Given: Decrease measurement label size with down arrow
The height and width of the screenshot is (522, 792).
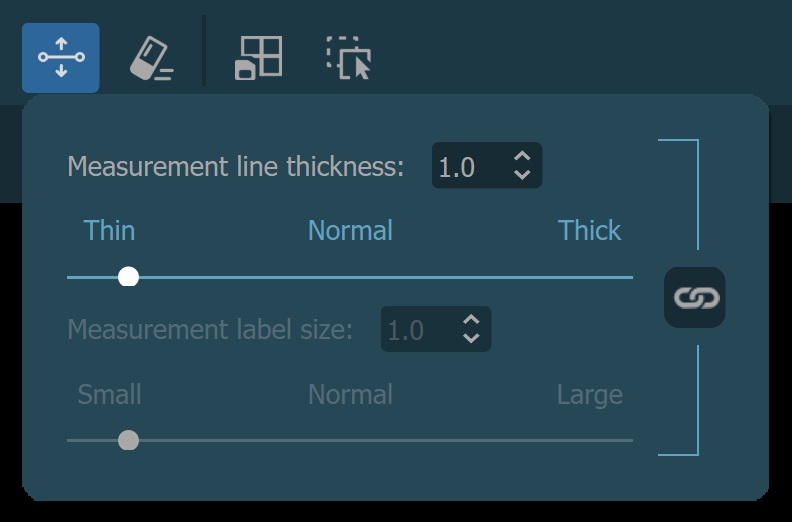Looking at the screenshot, I should [x=471, y=338].
